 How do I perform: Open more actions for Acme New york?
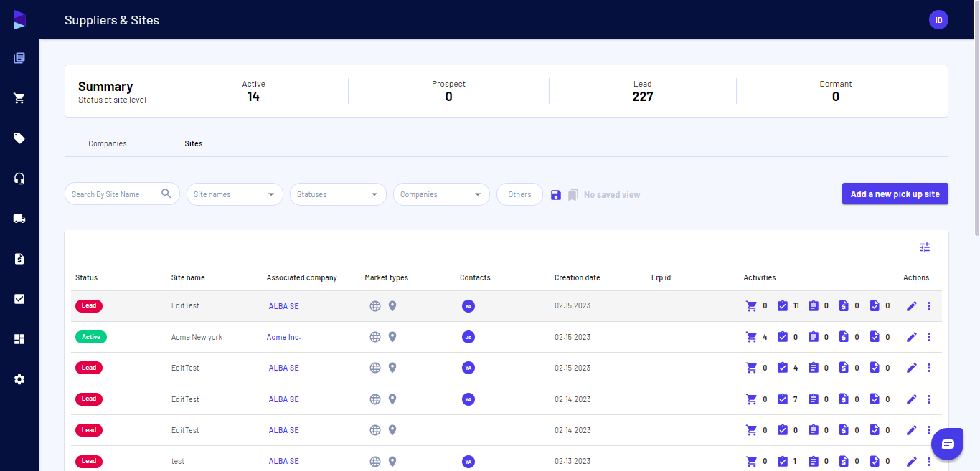click(929, 337)
